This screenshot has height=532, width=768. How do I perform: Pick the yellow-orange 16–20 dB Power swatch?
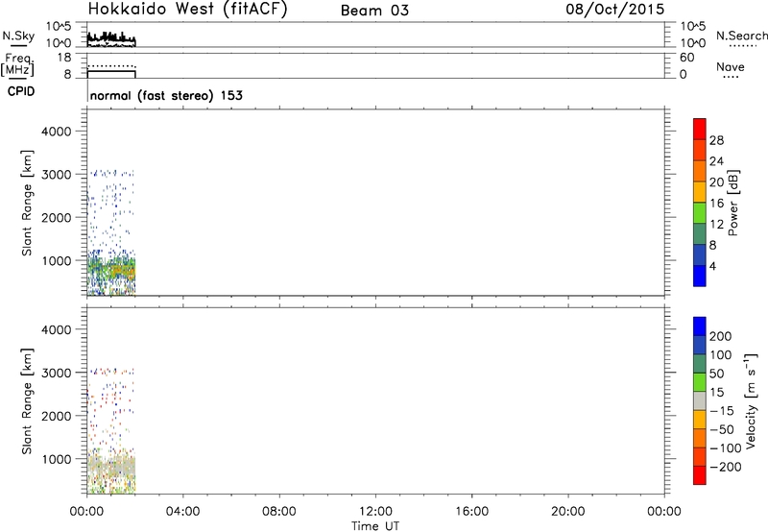click(700, 192)
